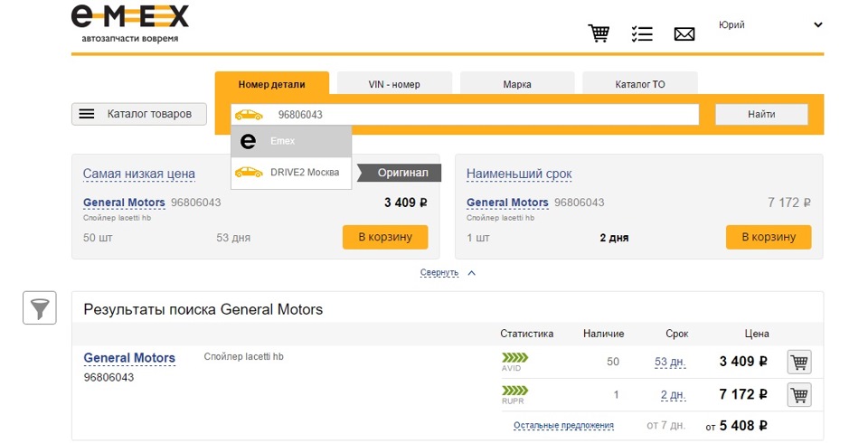Open the shopping cart icon in header

[x=599, y=33]
